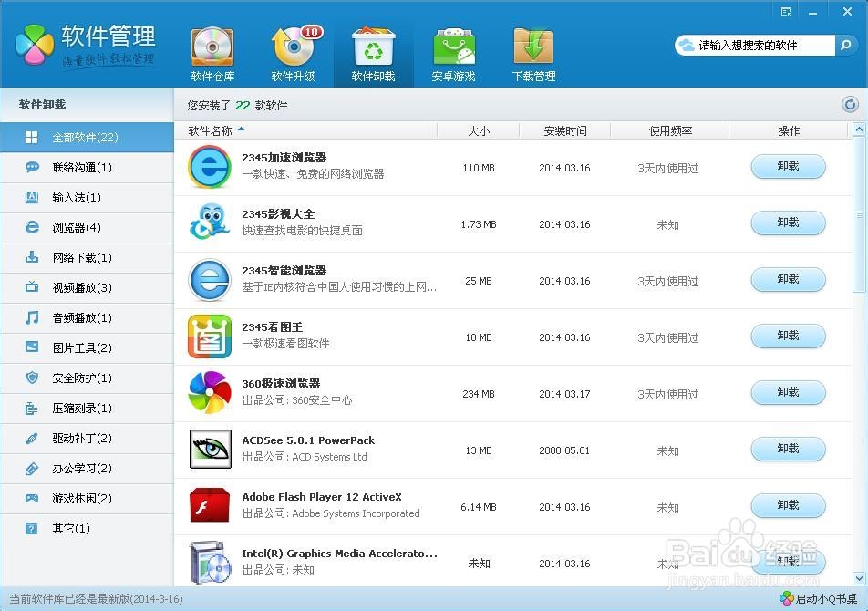Open 下载管理 download manager icon

pyautogui.click(x=533, y=54)
